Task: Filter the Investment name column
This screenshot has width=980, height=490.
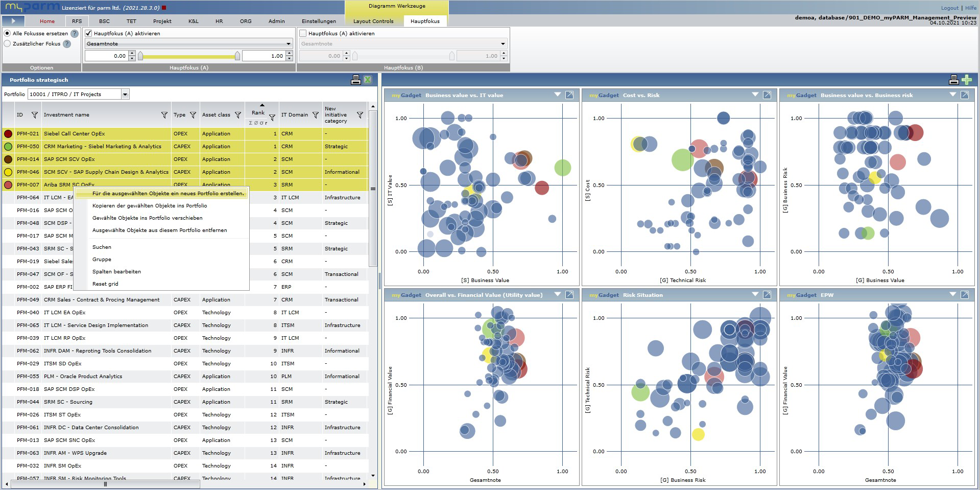Action: (164, 115)
